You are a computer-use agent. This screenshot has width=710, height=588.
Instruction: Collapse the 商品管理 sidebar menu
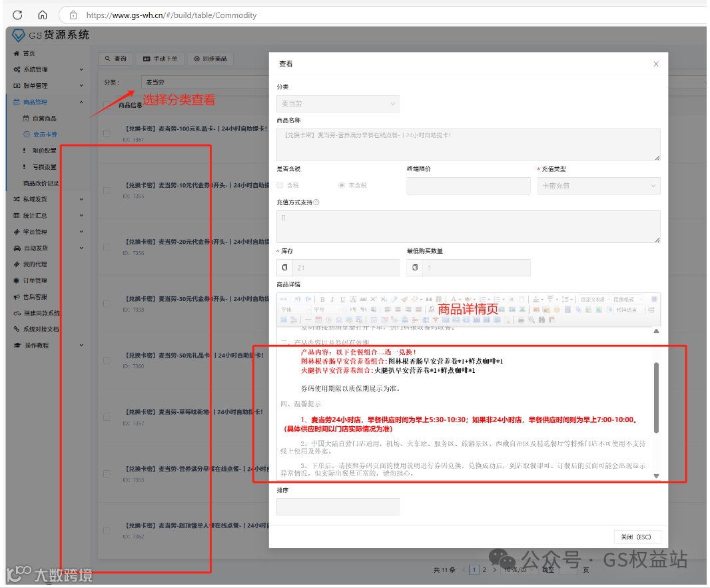pos(47,102)
